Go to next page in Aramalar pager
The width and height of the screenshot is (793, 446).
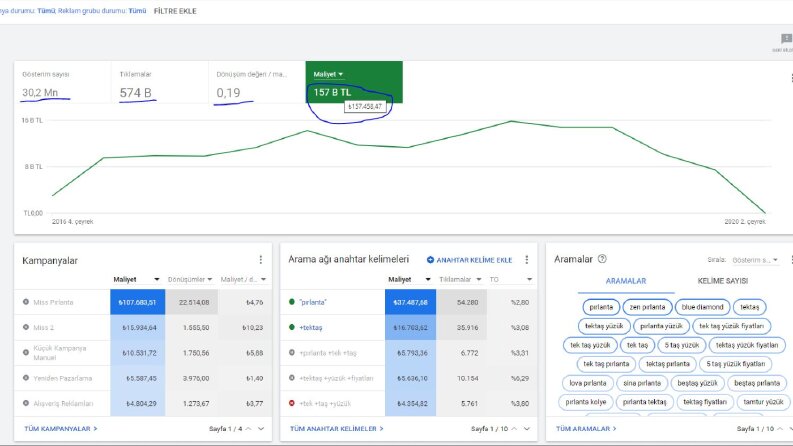[x=791, y=429]
